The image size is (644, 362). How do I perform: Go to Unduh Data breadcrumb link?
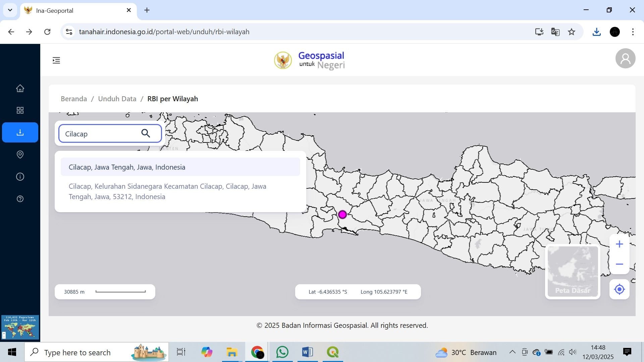click(117, 99)
